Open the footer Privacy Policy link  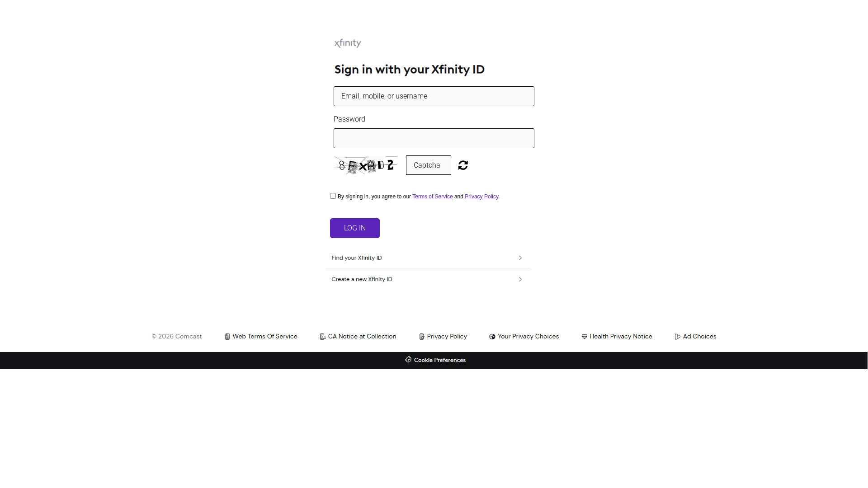point(447,337)
